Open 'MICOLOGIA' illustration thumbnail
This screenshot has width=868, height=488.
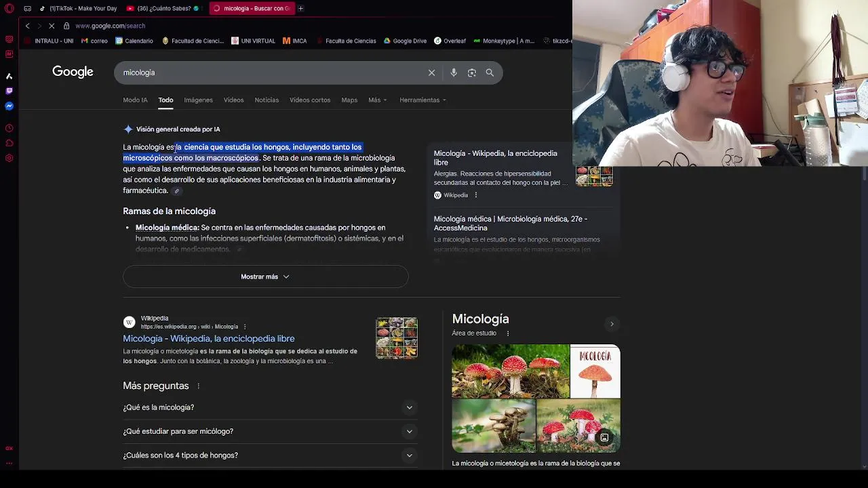tap(595, 371)
